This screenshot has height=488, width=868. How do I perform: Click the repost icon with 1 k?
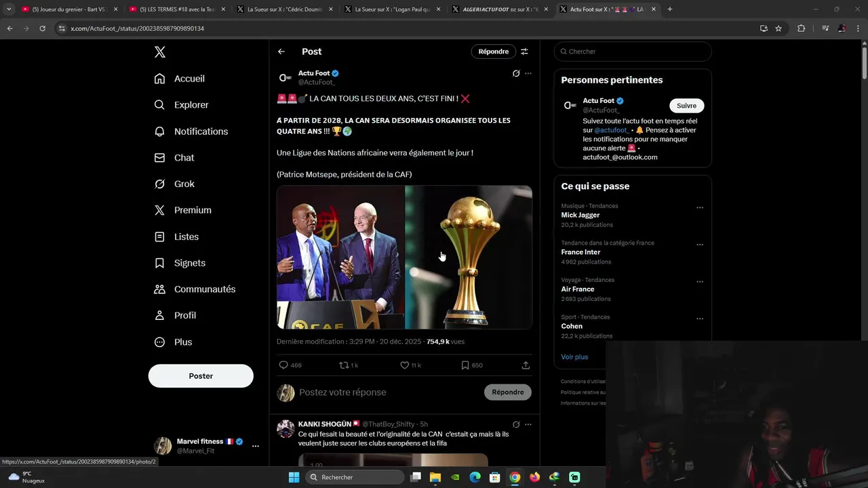(349, 365)
